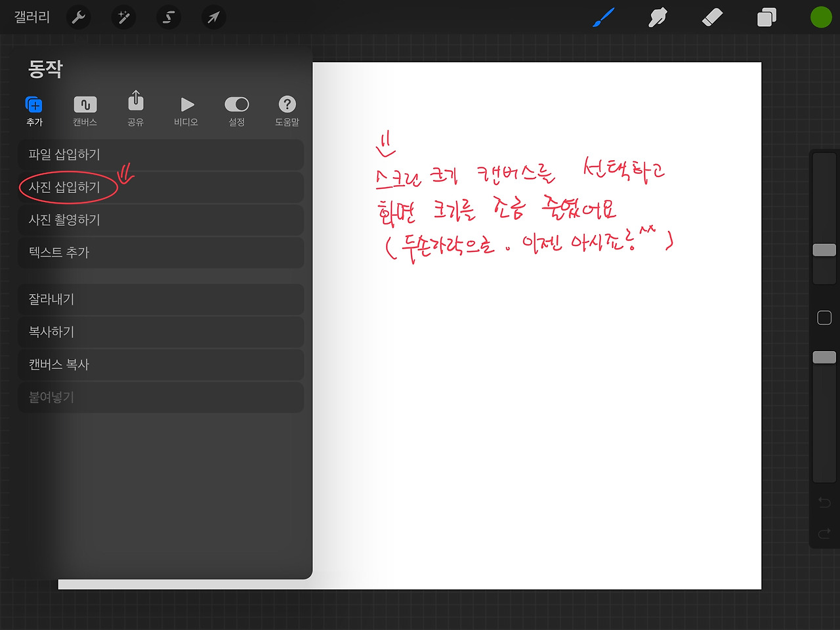Choose 복사하기

161,332
